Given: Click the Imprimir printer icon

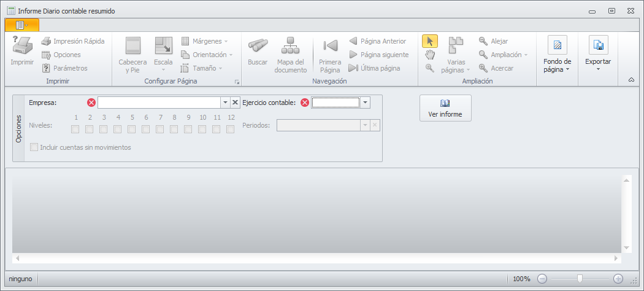Looking at the screenshot, I should point(22,45).
